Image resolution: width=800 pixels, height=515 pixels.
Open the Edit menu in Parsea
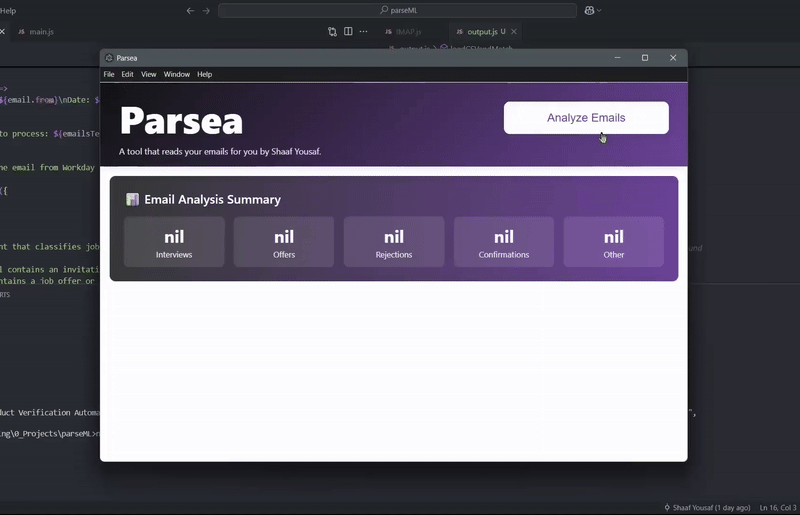tap(128, 74)
